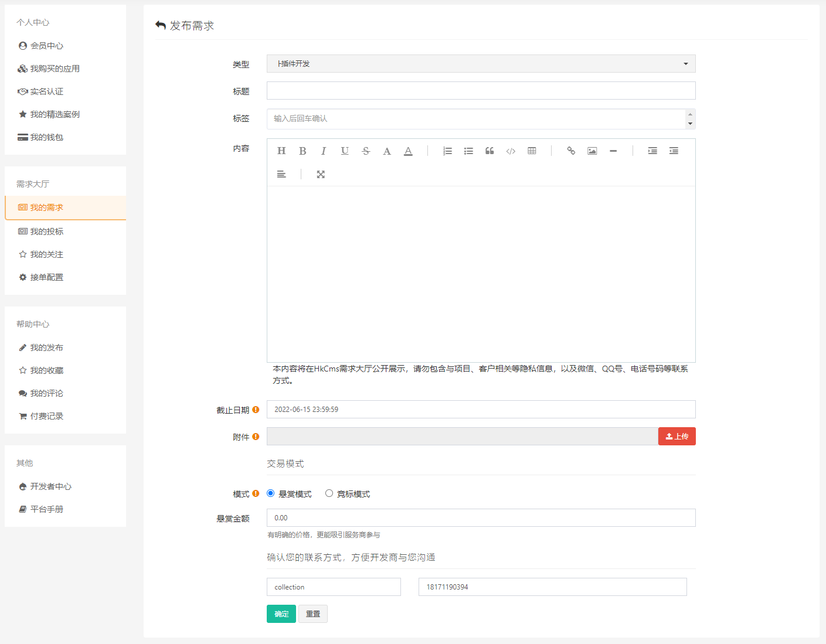This screenshot has height=644, width=826.
Task: Toggle bold formatting in the editor
Action: [302, 151]
